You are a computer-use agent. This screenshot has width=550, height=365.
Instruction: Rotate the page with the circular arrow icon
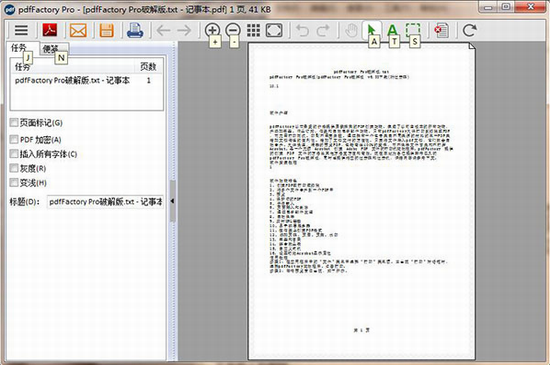tap(469, 31)
